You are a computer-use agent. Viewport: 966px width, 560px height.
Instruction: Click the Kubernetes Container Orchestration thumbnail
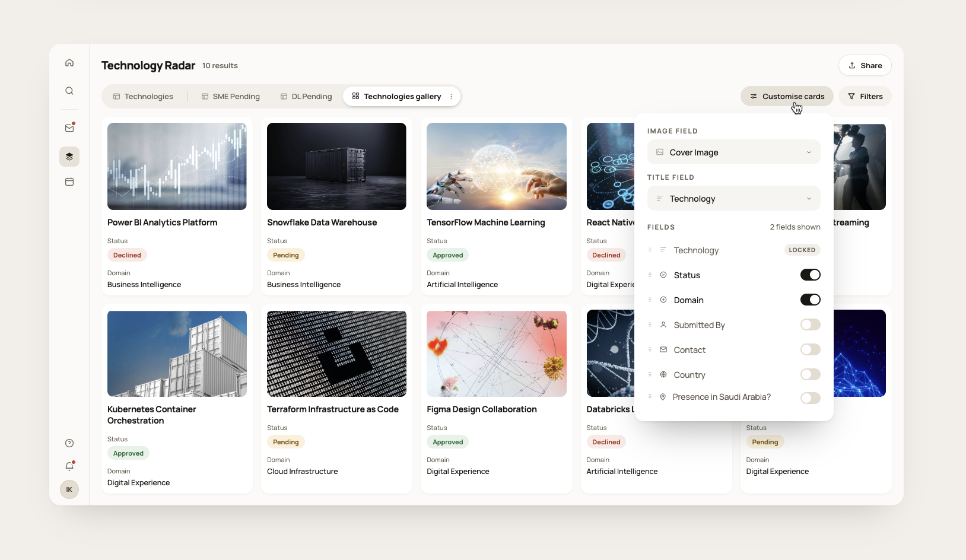click(x=177, y=354)
